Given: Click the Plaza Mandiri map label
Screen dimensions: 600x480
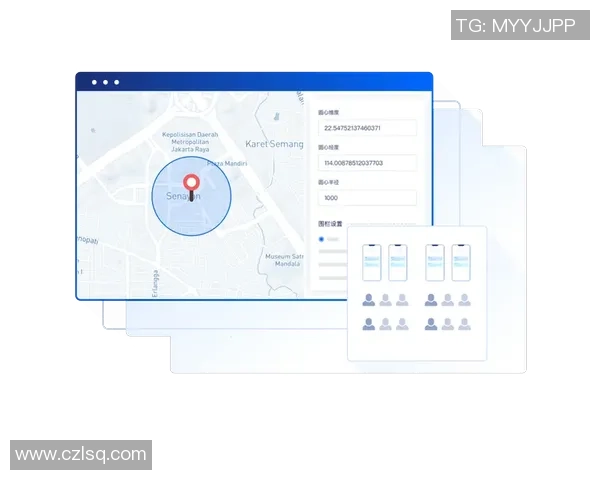Looking at the screenshot, I should click(227, 162).
